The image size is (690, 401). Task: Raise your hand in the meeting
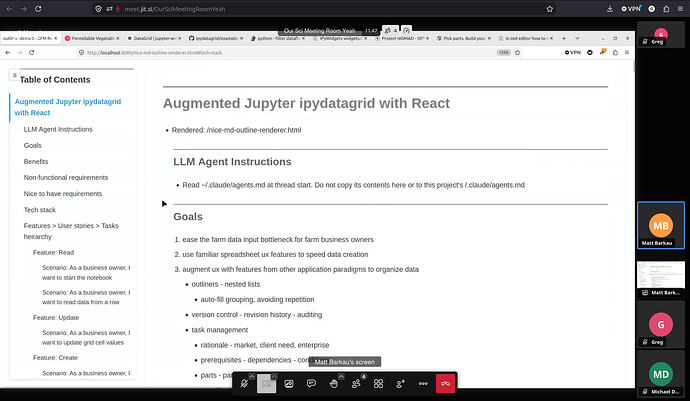click(334, 384)
